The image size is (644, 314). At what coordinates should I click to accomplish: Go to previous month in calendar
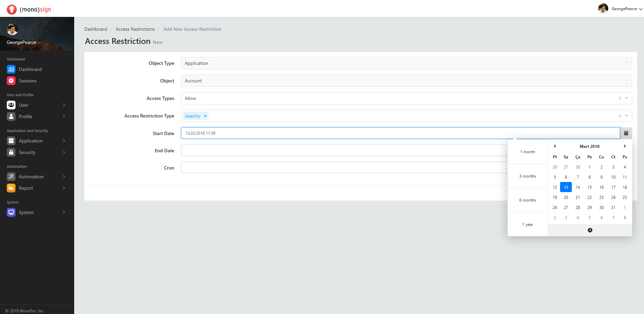tap(555, 146)
